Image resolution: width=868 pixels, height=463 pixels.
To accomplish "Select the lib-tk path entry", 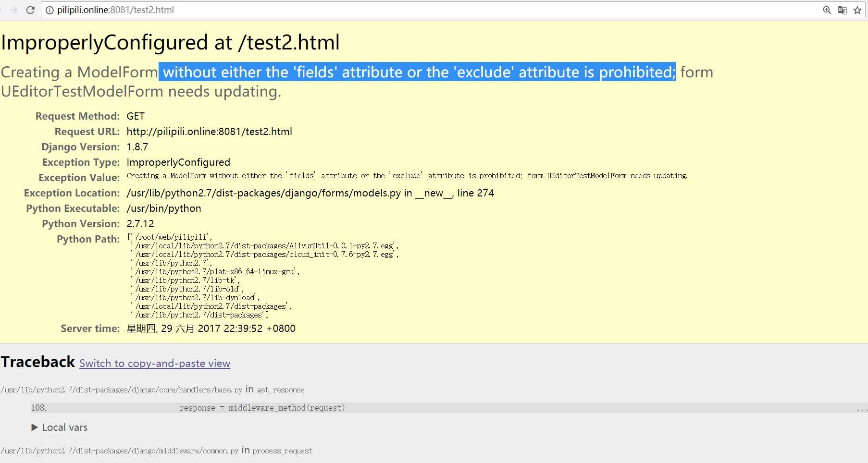I will (x=185, y=280).
